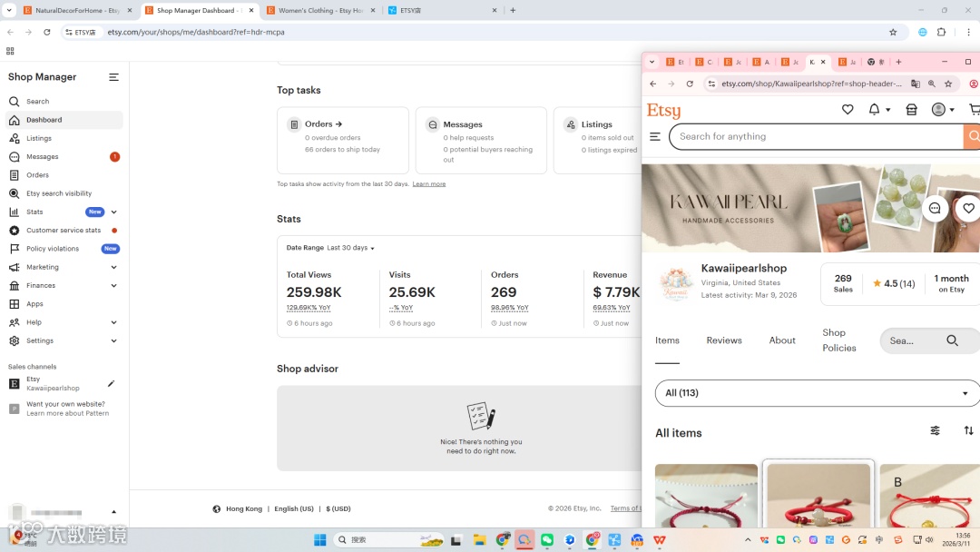Click Learn more link under Top tasks
The width and height of the screenshot is (980, 552).
click(x=428, y=183)
